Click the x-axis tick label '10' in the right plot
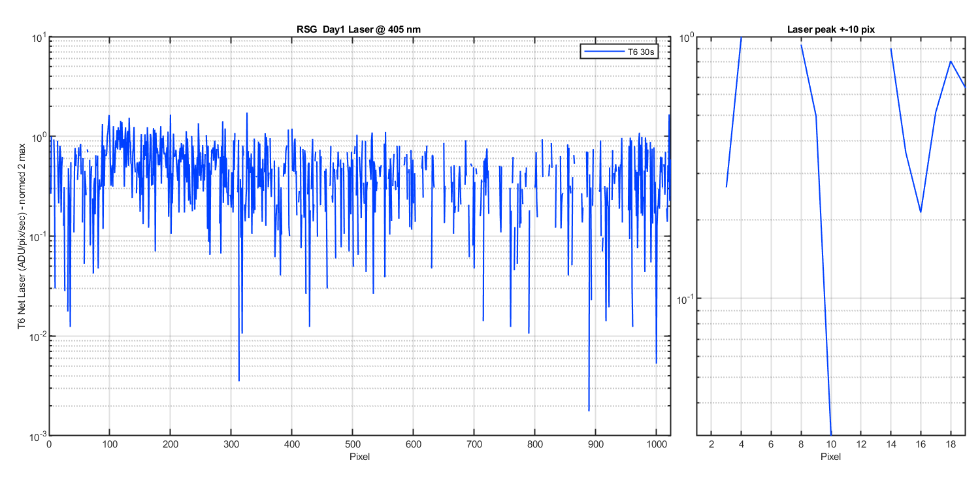Screen dimensions: 980x490 [831, 444]
